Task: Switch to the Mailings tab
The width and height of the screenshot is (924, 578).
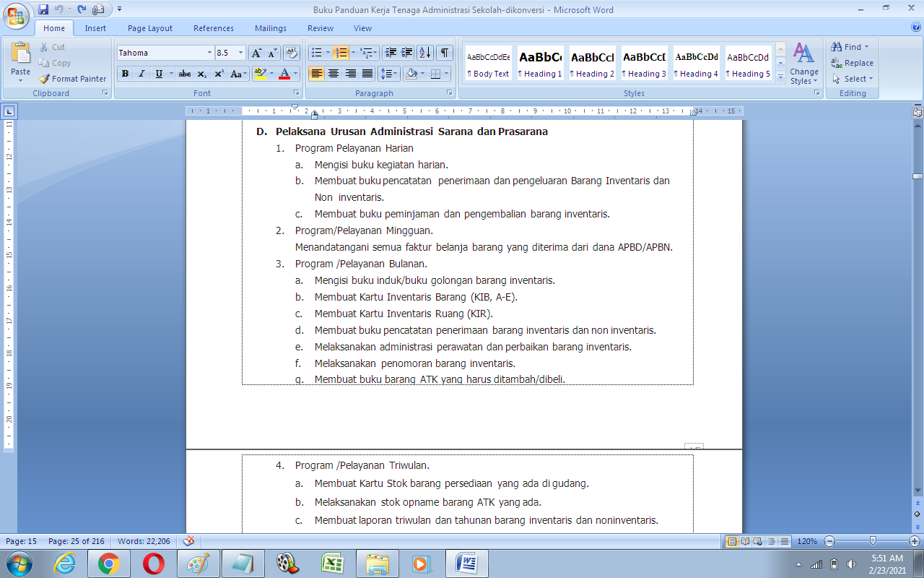Action: [271, 28]
